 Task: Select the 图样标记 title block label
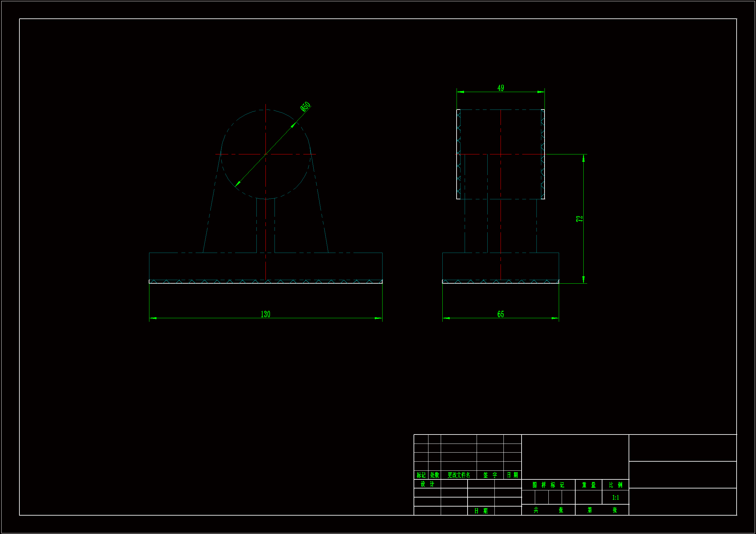(548, 485)
